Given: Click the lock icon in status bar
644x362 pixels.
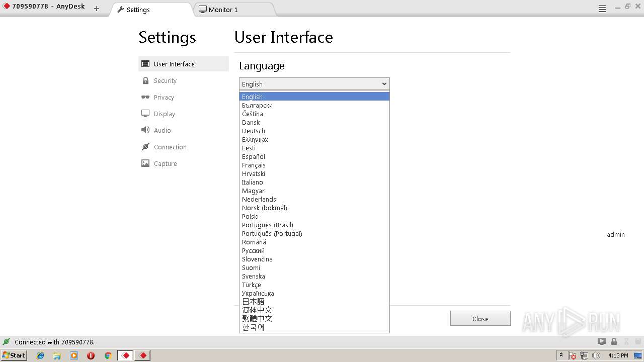Looking at the screenshot, I should pyautogui.click(x=614, y=341).
